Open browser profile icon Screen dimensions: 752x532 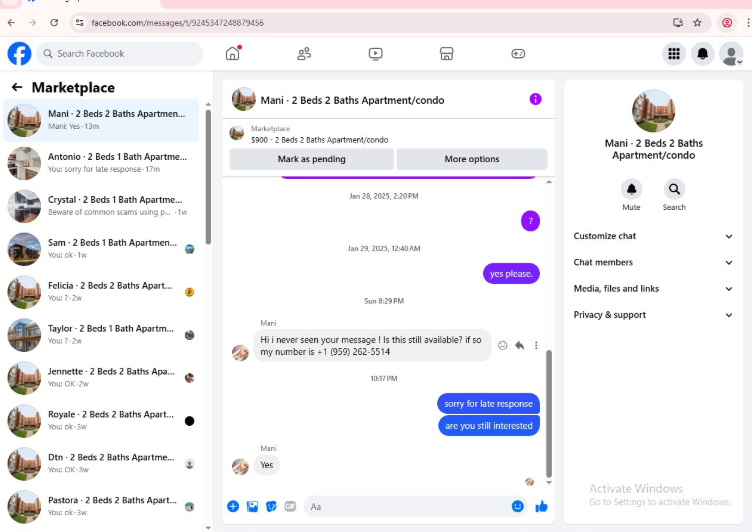(727, 23)
